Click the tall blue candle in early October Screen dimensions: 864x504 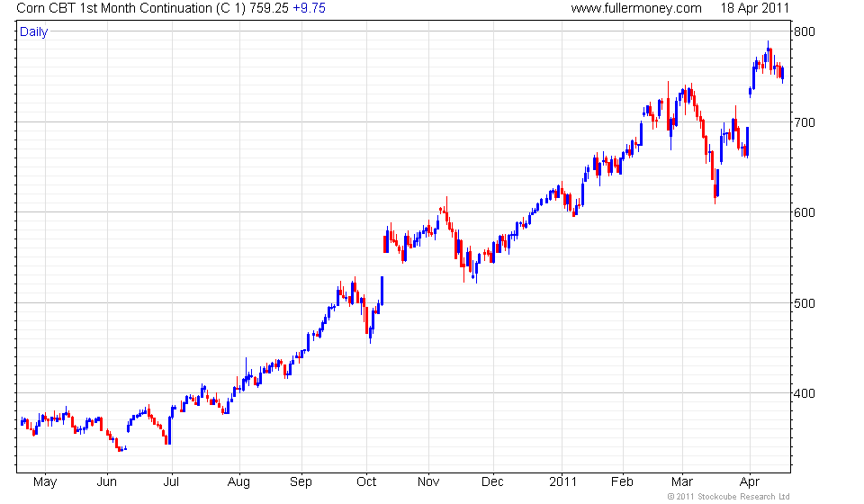382,291
